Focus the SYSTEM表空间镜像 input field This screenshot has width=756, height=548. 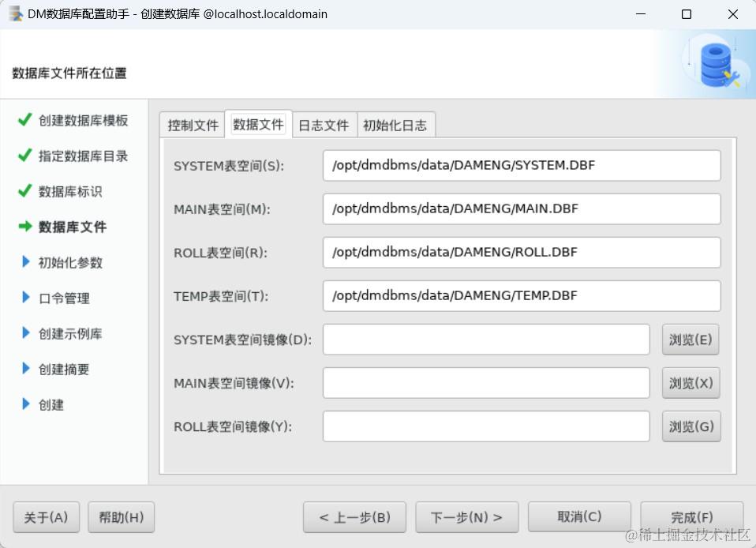coord(486,340)
